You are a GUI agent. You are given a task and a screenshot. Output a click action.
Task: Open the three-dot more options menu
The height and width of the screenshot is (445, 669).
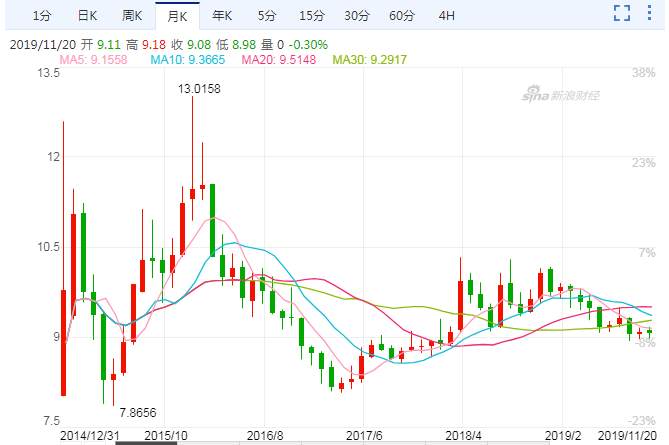click(649, 13)
